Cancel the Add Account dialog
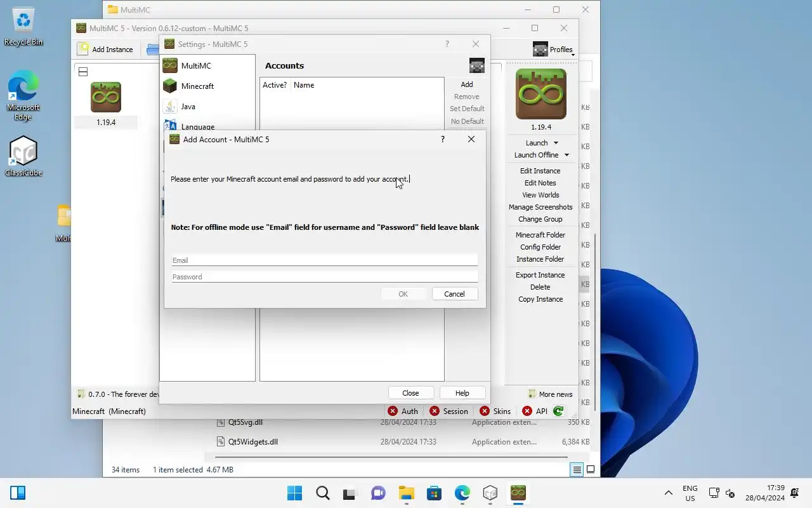This screenshot has height=508, width=812. point(454,294)
